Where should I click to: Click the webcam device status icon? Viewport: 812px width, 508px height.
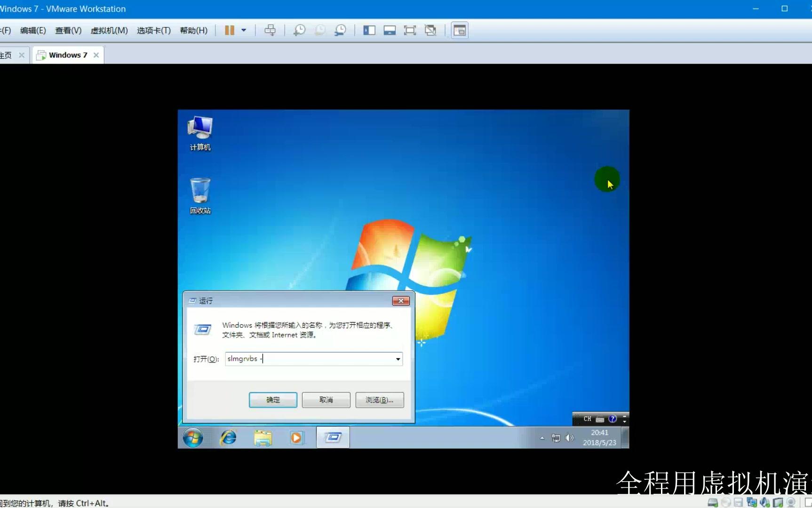791,502
